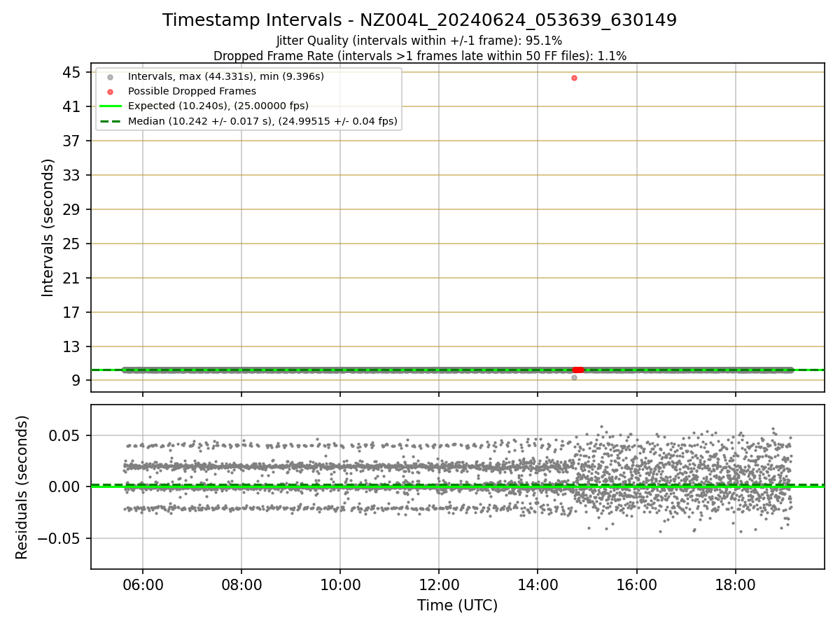This screenshot has height=630, width=840.
Task: Click the Expected (10.240s) legend entry
Action: [x=218, y=106]
